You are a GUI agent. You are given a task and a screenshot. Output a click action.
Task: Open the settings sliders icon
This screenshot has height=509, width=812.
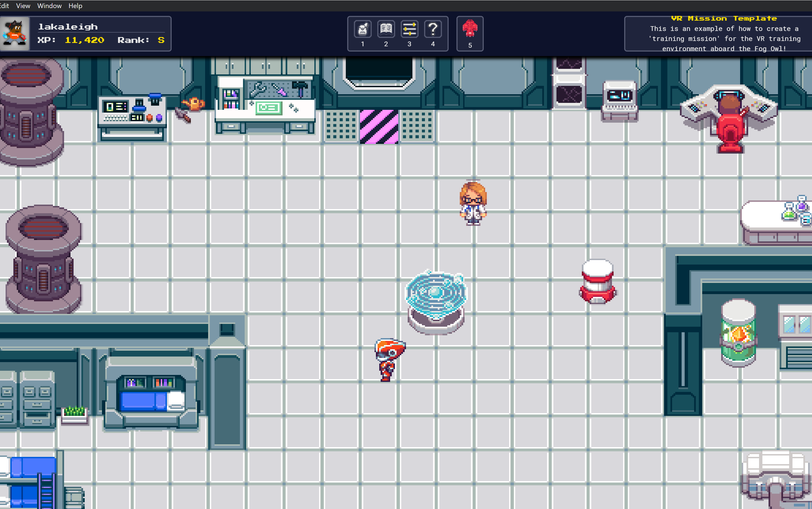pos(409,30)
